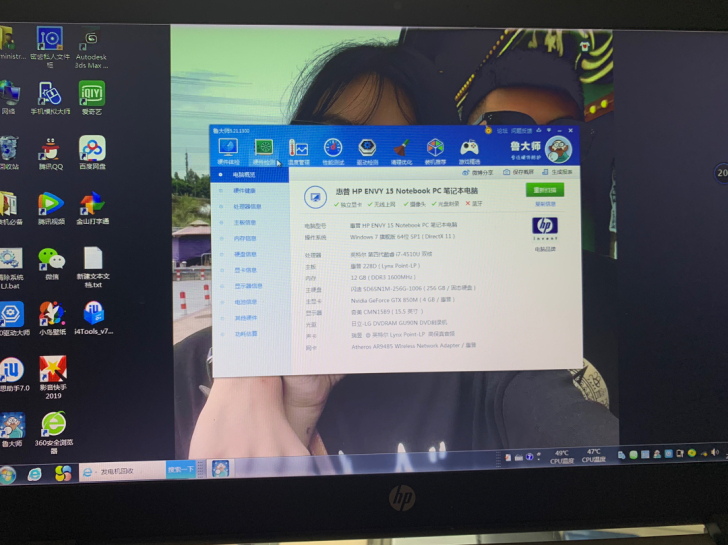Image resolution: width=728 pixels, height=545 pixels.
Task: Click 生成报表 generate report link
Action: (x=557, y=172)
